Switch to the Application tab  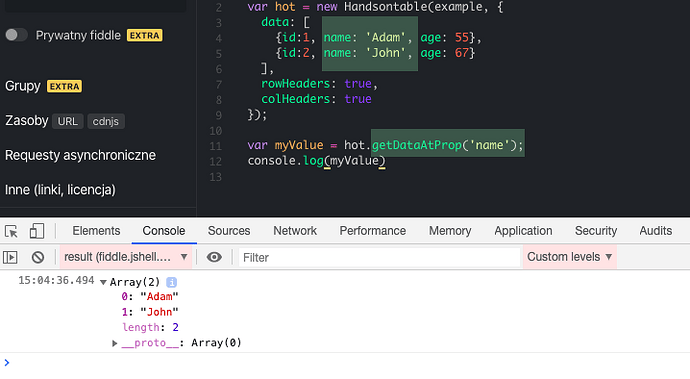tap(523, 231)
